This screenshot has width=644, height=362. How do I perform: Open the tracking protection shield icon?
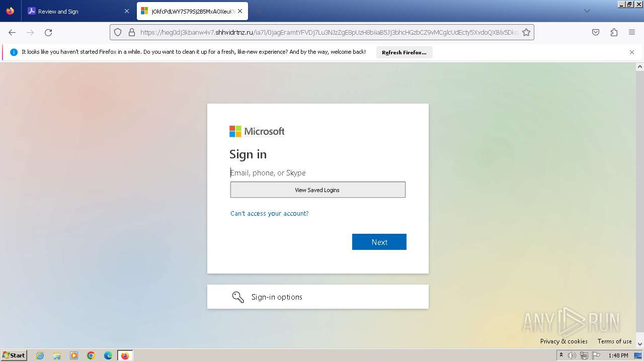pyautogui.click(x=118, y=32)
